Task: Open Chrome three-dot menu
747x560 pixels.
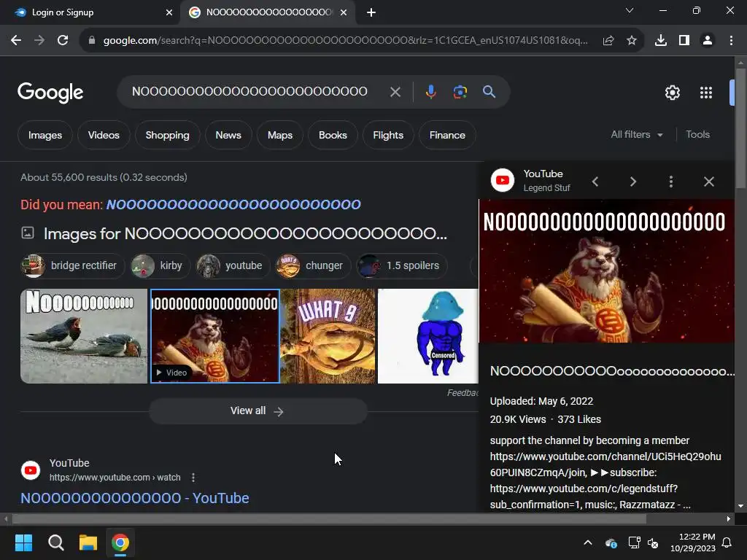Action: tap(731, 41)
